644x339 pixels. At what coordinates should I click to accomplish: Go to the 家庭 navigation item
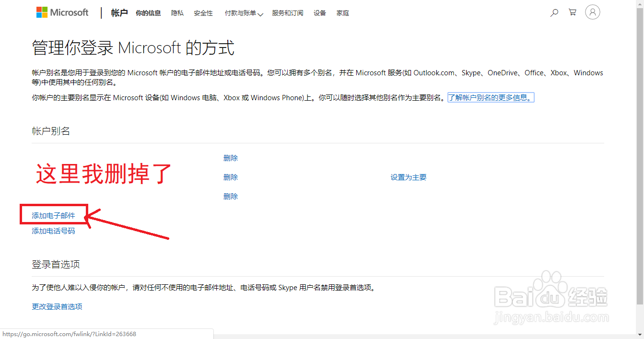(343, 13)
